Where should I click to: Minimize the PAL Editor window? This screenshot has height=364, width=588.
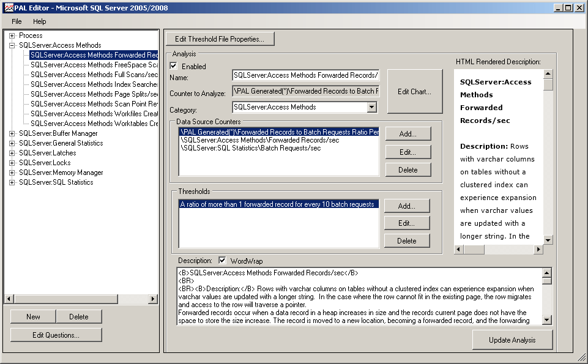pyautogui.click(x=559, y=8)
